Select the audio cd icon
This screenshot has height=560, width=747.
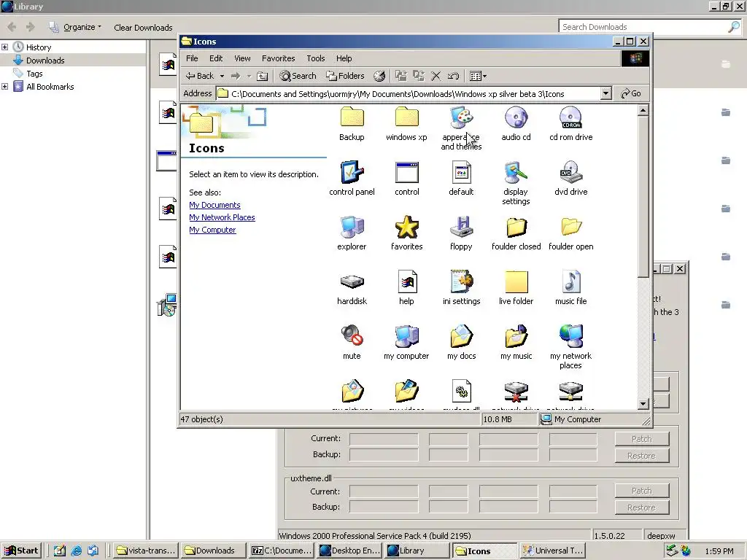click(516, 117)
